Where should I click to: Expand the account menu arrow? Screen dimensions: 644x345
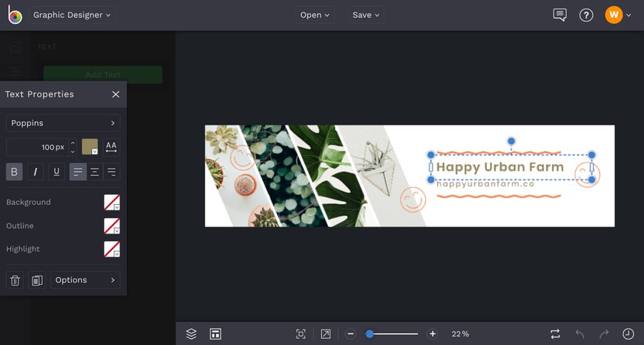629,15
